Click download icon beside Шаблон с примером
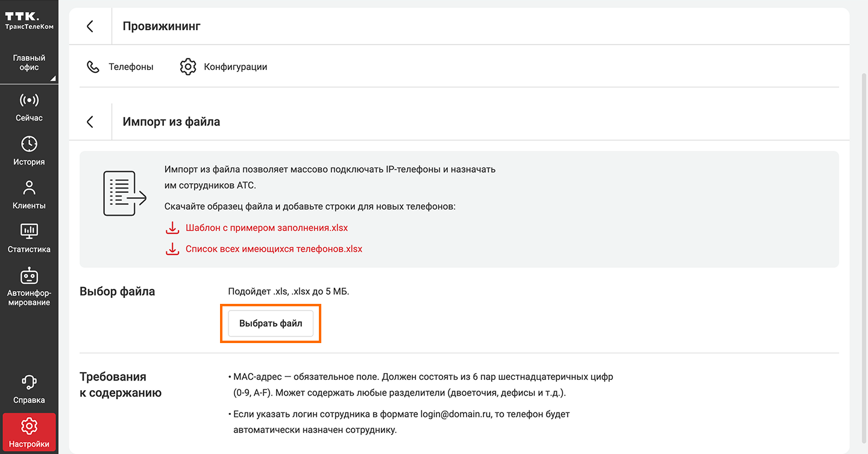This screenshot has width=868, height=454. coord(172,229)
